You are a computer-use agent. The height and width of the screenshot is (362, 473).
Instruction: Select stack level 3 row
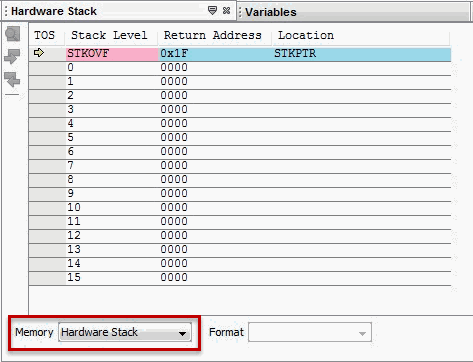[x=240, y=110]
